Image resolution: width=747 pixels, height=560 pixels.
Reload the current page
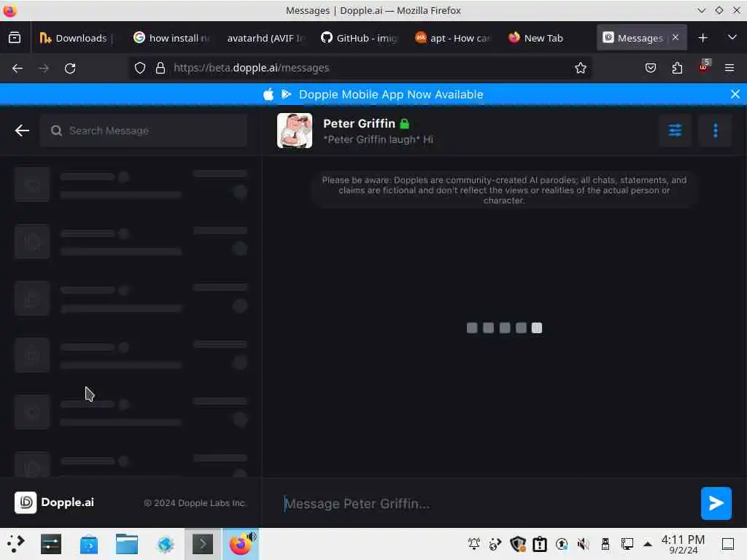tap(70, 68)
